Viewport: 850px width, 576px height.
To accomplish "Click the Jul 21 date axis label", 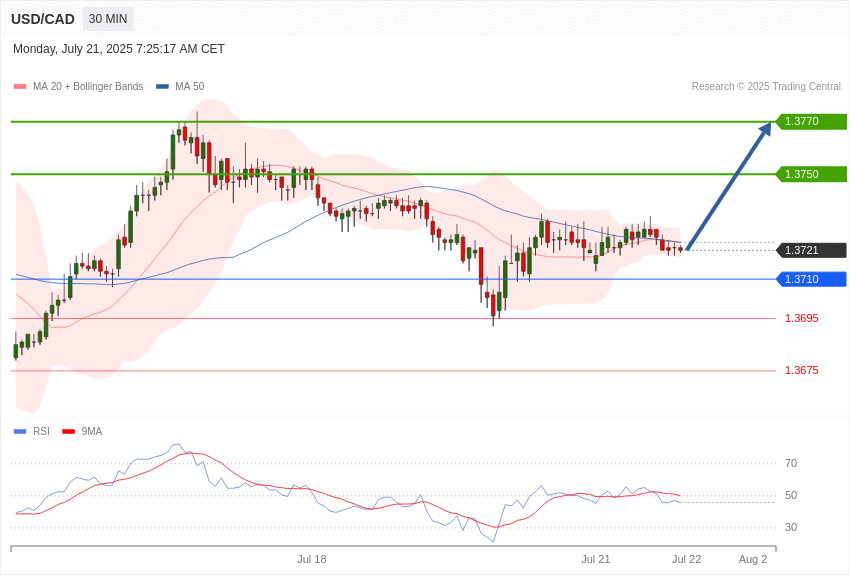I will tap(595, 559).
